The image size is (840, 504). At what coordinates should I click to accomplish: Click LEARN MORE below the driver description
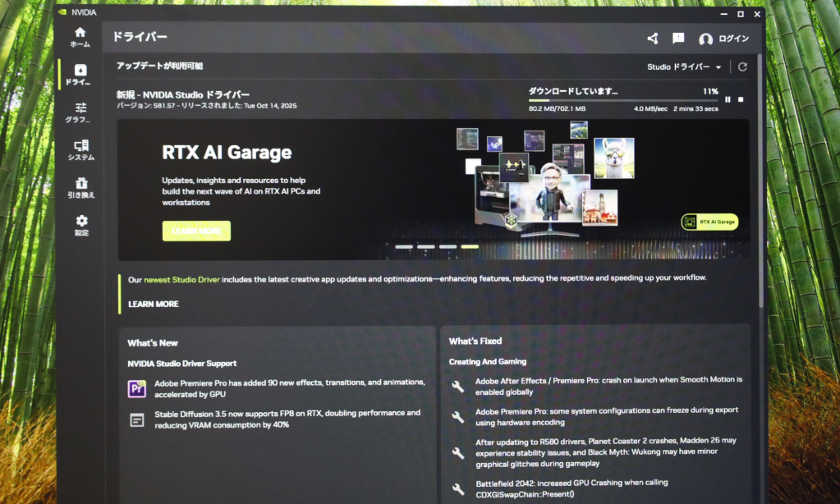154,304
